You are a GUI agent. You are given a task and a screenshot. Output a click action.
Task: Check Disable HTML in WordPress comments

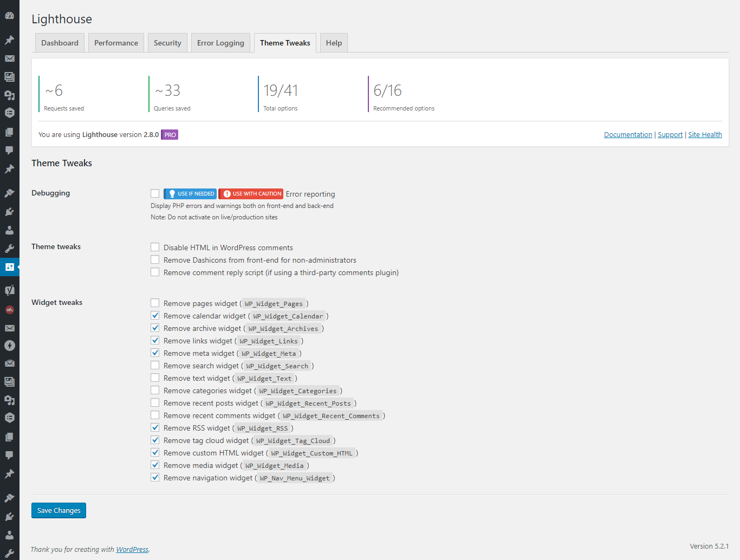click(x=155, y=247)
